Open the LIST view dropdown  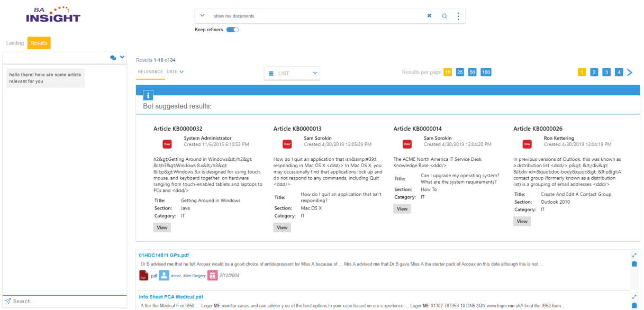pos(292,73)
